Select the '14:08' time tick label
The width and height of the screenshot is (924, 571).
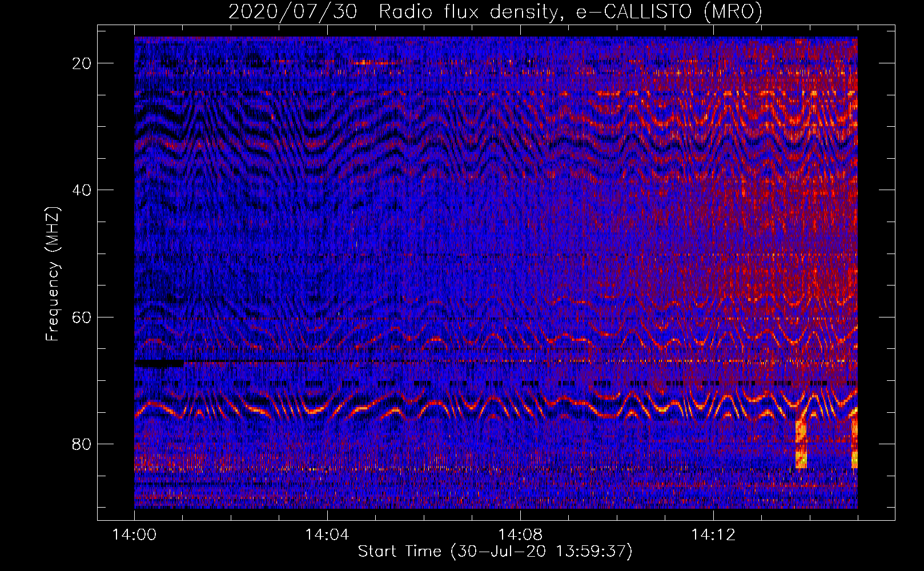point(520,535)
